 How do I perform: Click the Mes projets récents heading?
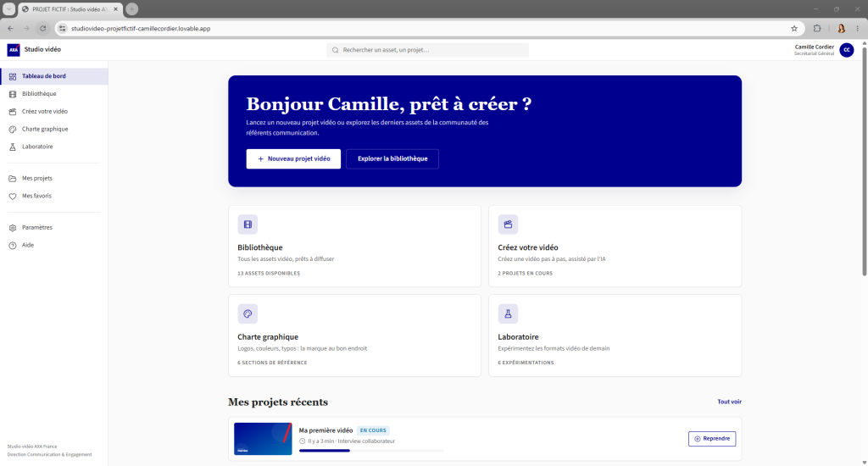(x=278, y=402)
